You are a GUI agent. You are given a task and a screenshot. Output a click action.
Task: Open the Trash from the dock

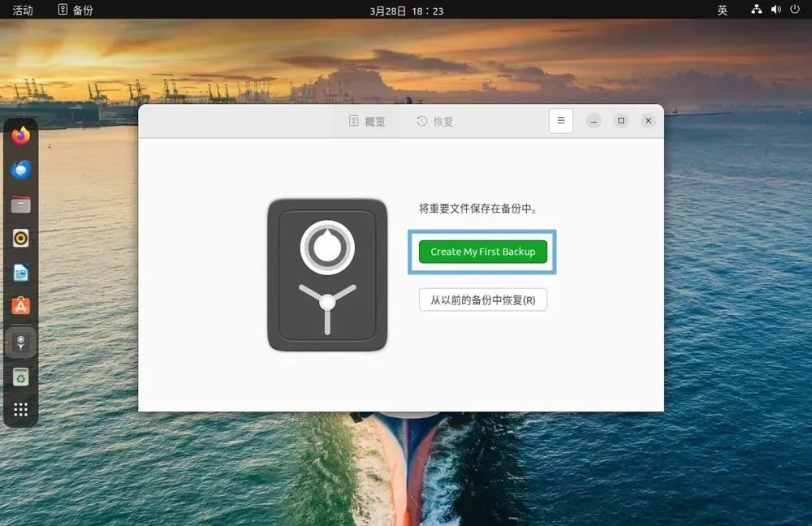[x=21, y=377]
